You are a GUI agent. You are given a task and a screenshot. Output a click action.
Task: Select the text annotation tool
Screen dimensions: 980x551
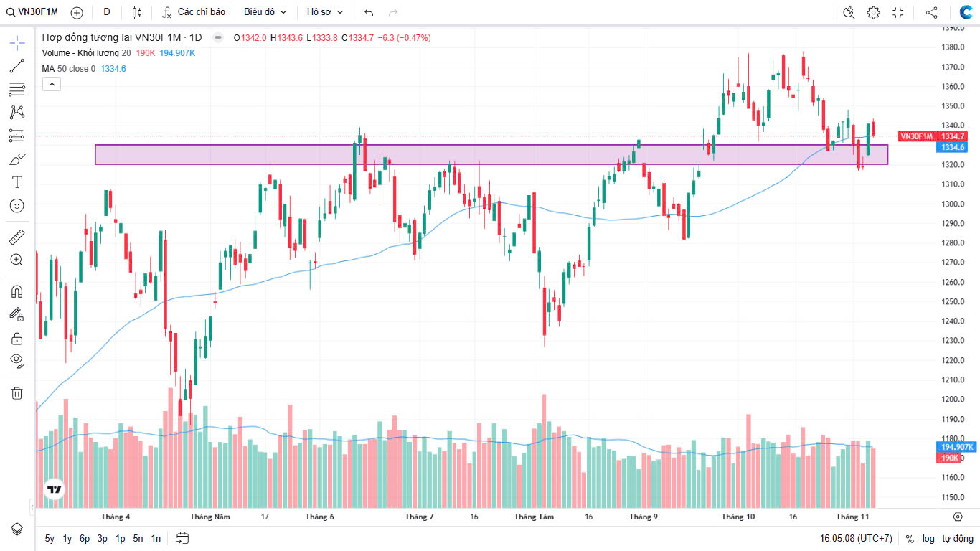tap(17, 182)
